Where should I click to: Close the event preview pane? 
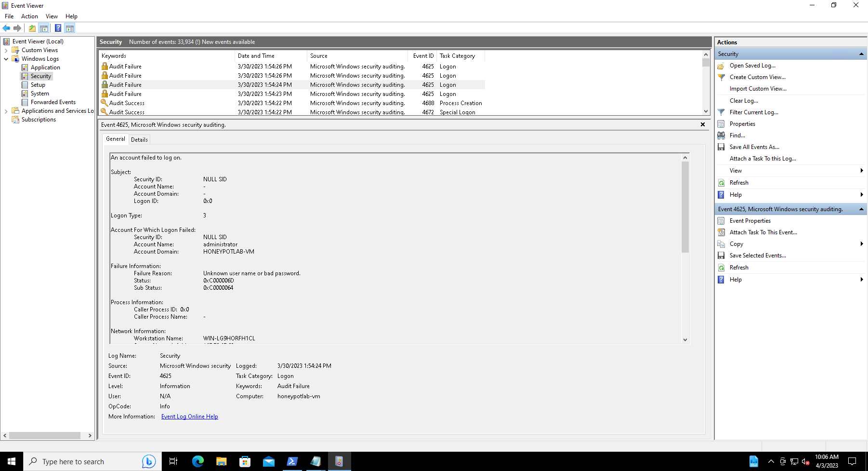pyautogui.click(x=703, y=124)
